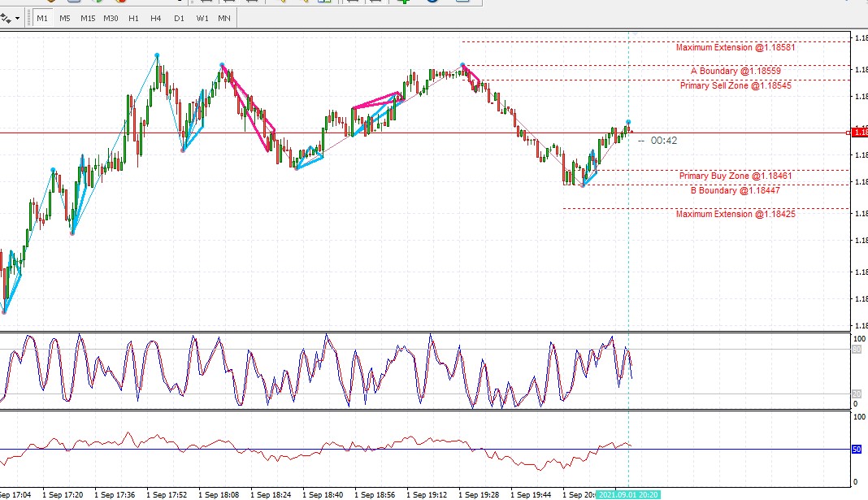
Task: Open the chart periodicity dropdown arrow
Action: [17, 18]
